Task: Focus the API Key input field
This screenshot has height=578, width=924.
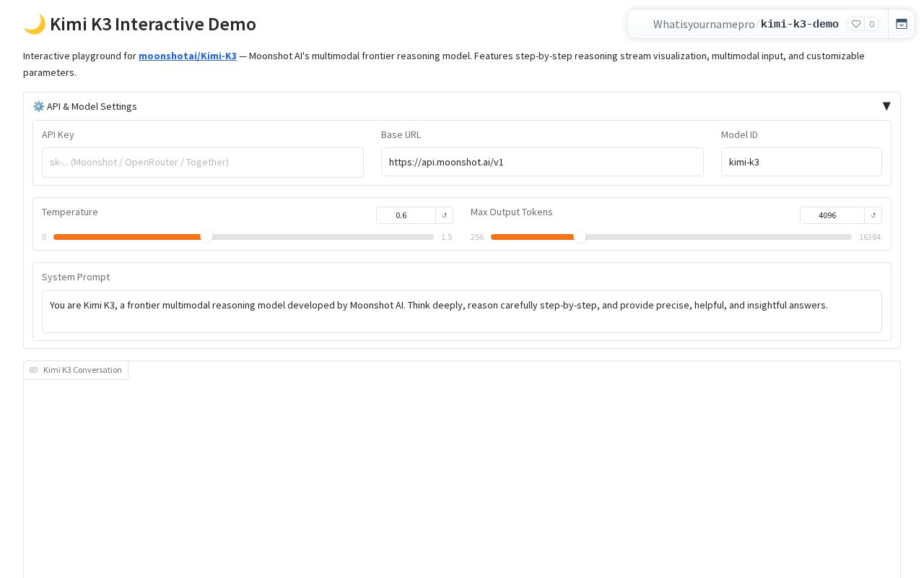Action: 203,163
